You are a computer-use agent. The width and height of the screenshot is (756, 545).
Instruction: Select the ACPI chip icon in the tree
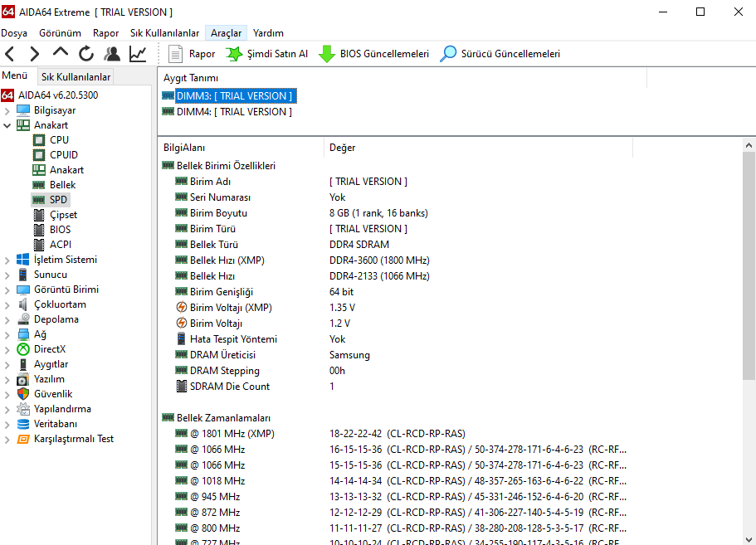[39, 245]
